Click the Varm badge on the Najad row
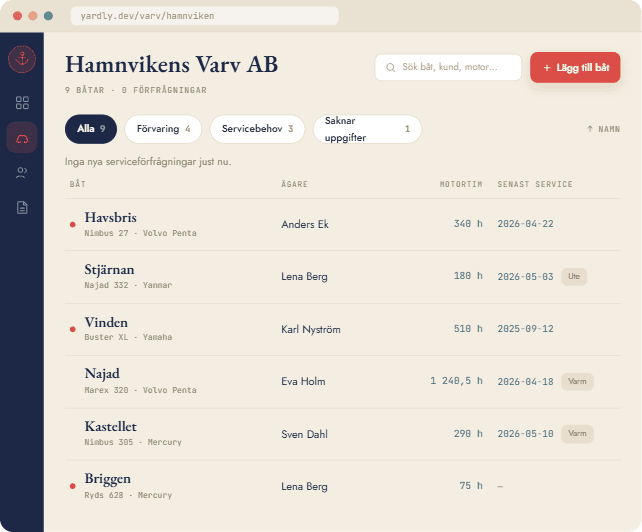Viewport: 642px width, 532px height. [x=577, y=381]
